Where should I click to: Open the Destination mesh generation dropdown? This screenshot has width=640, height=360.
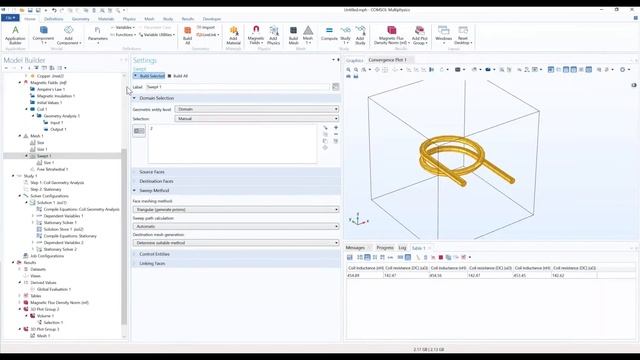(x=236, y=243)
